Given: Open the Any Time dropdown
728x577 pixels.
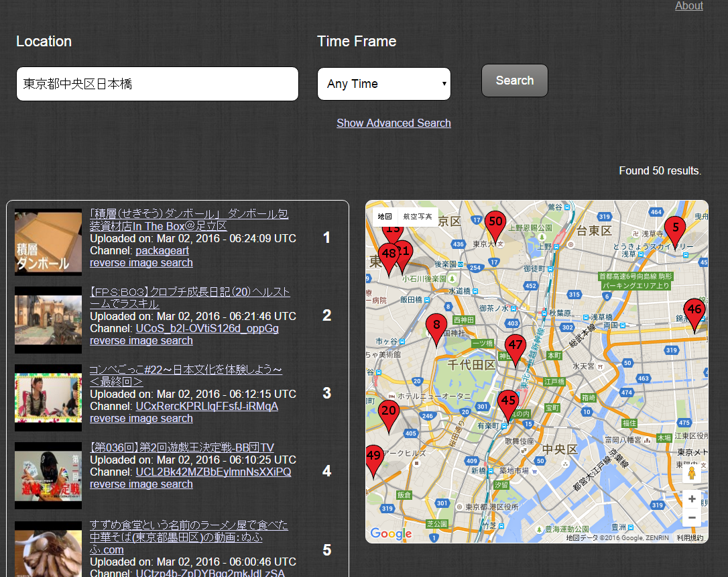Looking at the screenshot, I should (384, 84).
